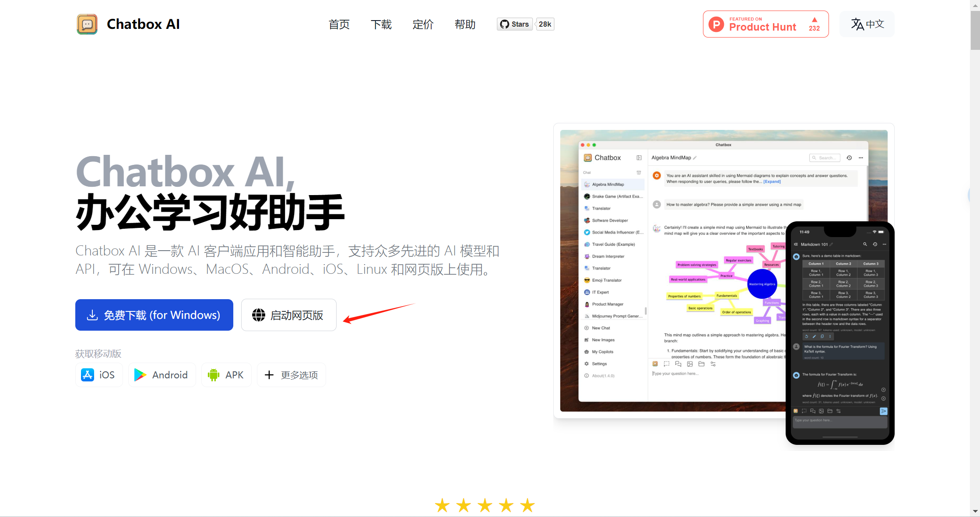Open the 中文 language switcher

[x=867, y=24]
